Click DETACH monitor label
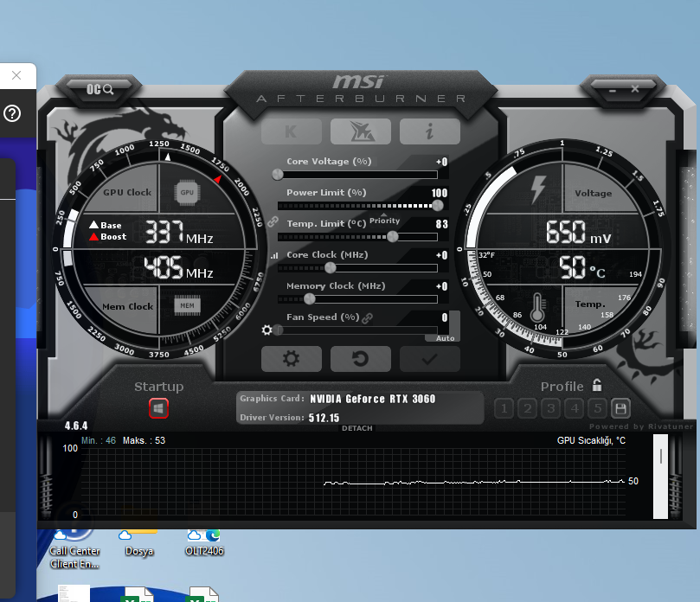 pyautogui.click(x=357, y=428)
